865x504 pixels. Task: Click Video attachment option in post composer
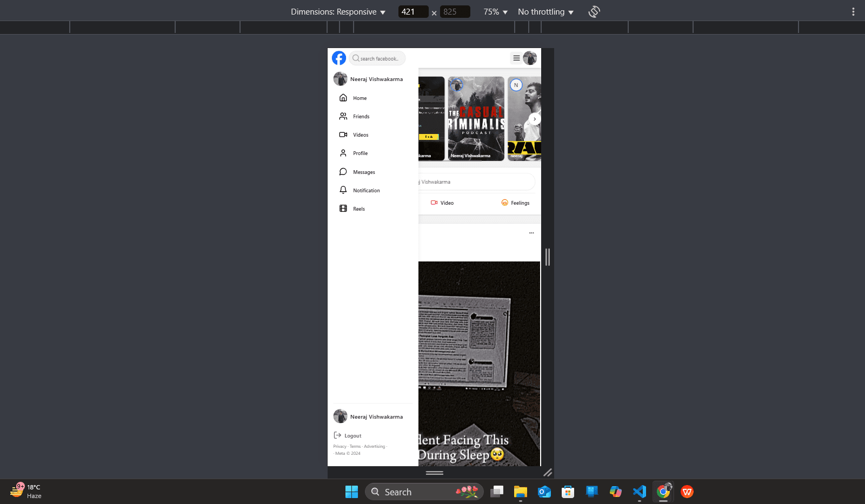click(x=442, y=203)
